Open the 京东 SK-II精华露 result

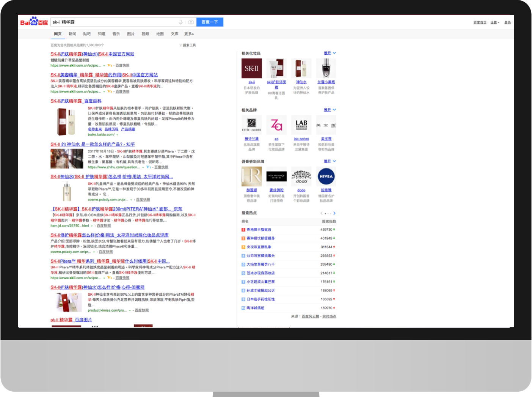[x=117, y=209]
